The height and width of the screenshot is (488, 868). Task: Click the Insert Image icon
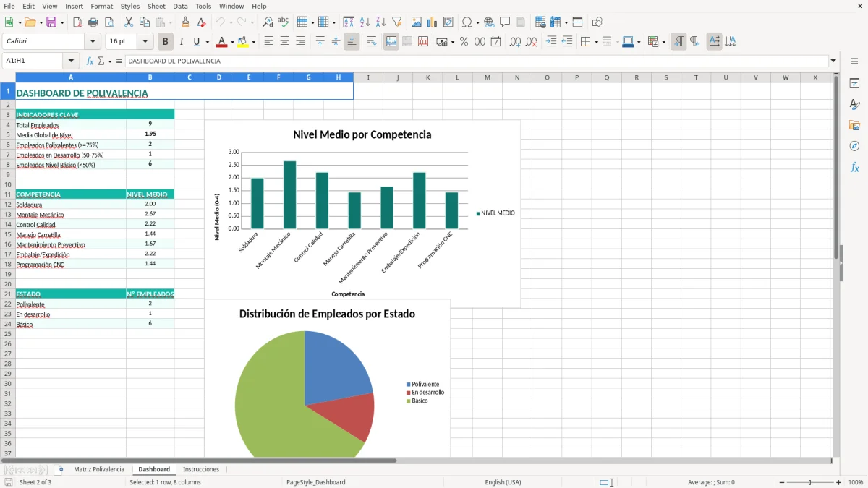click(x=417, y=22)
